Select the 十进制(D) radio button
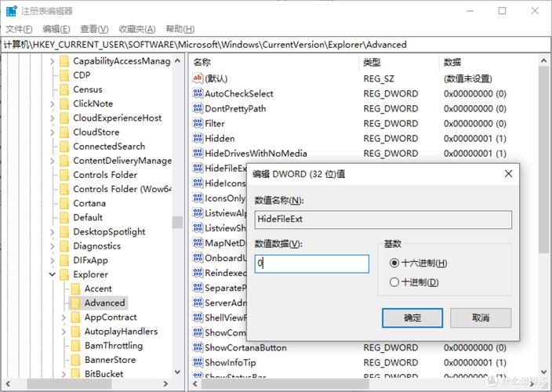The image size is (552, 392). (x=394, y=282)
